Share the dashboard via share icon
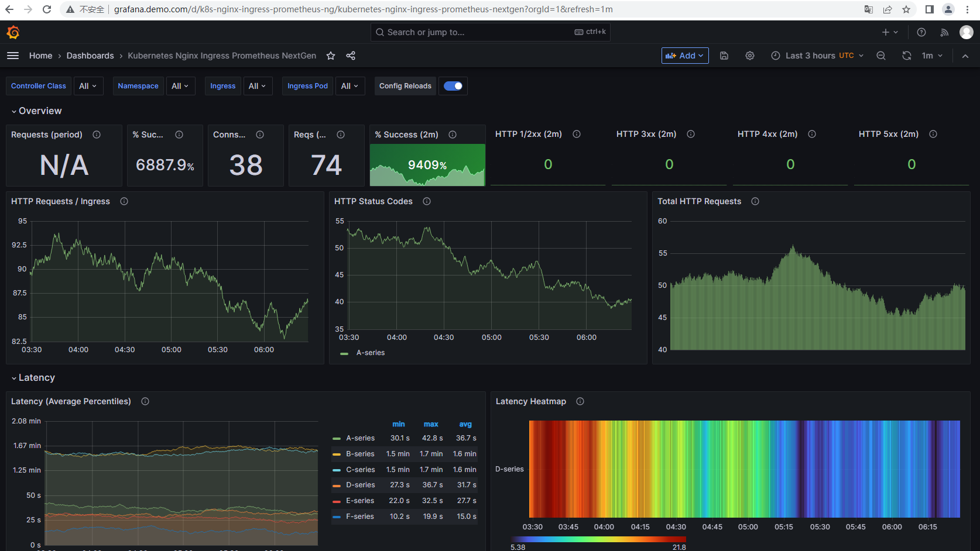 point(351,56)
